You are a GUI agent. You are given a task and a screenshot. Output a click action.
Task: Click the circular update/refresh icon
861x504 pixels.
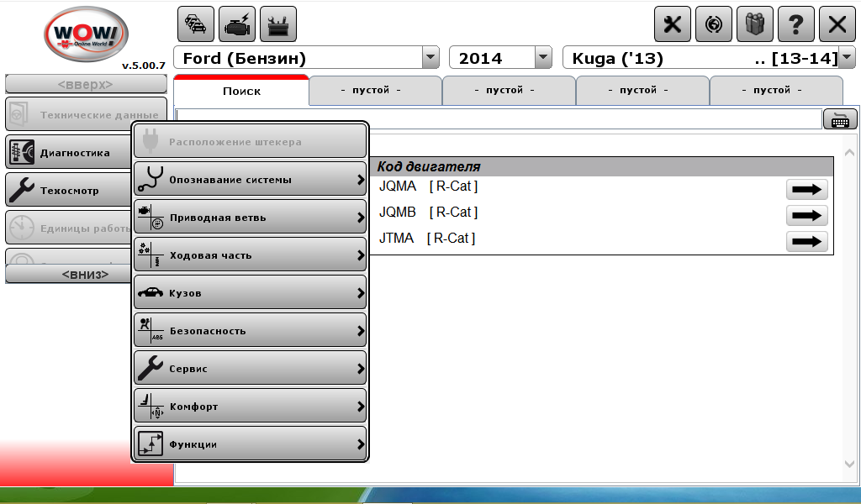pyautogui.click(x=714, y=24)
